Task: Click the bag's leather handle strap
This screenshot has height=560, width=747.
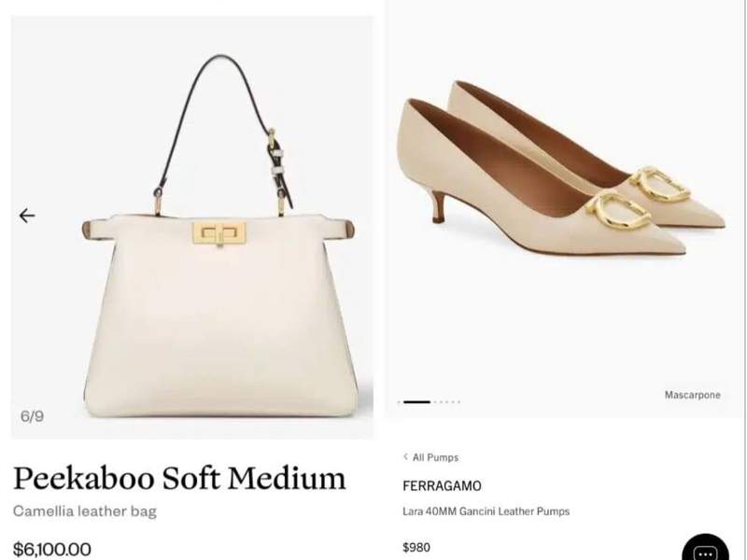Action: click(x=217, y=89)
